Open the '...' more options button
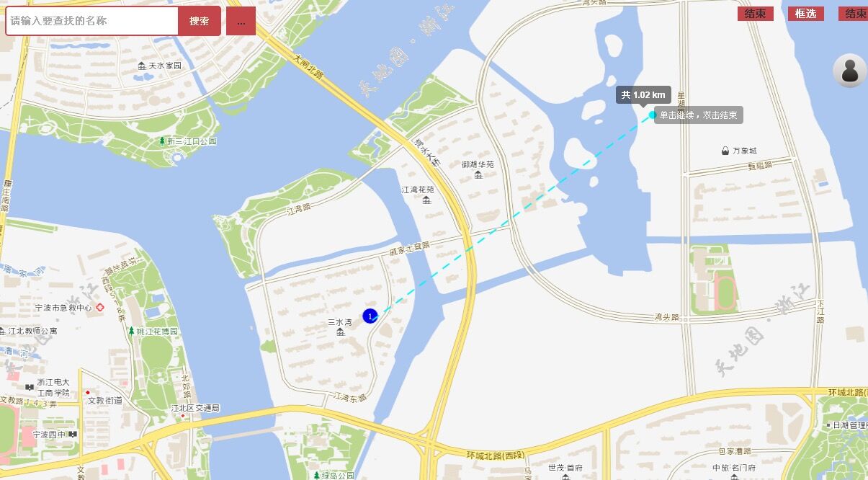 point(241,21)
